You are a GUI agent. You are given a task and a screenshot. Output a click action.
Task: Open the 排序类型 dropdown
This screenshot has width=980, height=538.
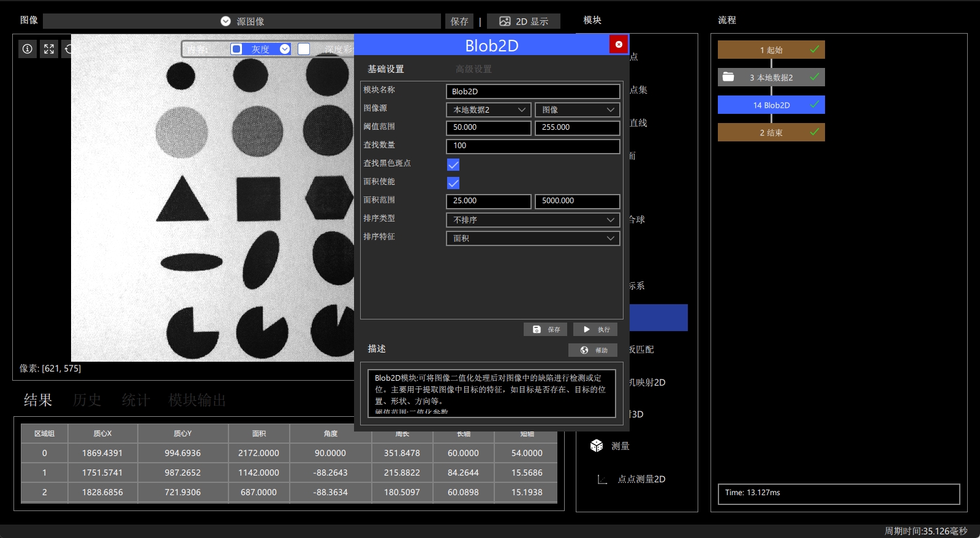point(533,220)
